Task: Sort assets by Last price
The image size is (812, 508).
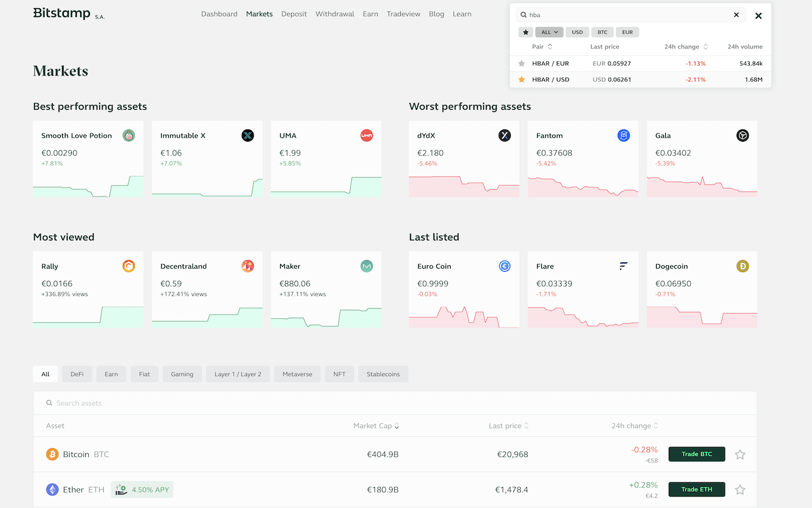Action: pos(509,426)
